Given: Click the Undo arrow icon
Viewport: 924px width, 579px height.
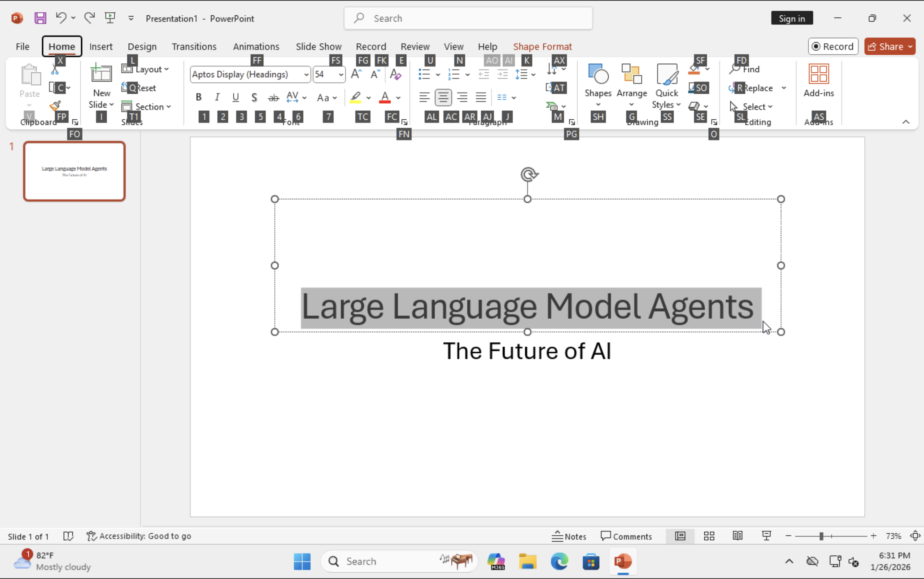Looking at the screenshot, I should pyautogui.click(x=61, y=18).
